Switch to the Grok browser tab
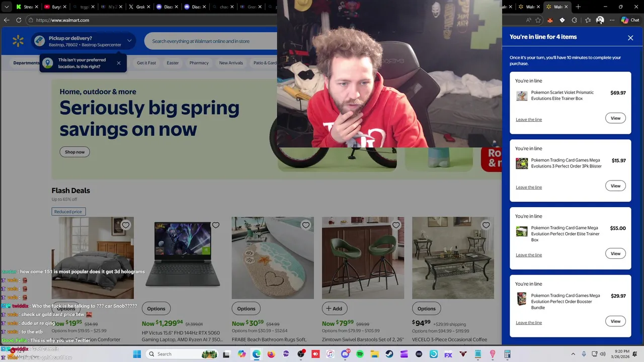 click(x=139, y=7)
